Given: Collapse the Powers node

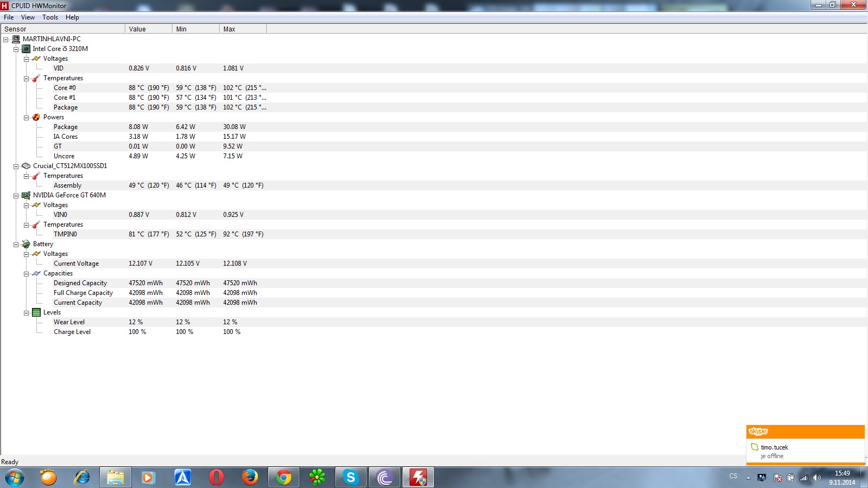Looking at the screenshot, I should tap(26, 118).
